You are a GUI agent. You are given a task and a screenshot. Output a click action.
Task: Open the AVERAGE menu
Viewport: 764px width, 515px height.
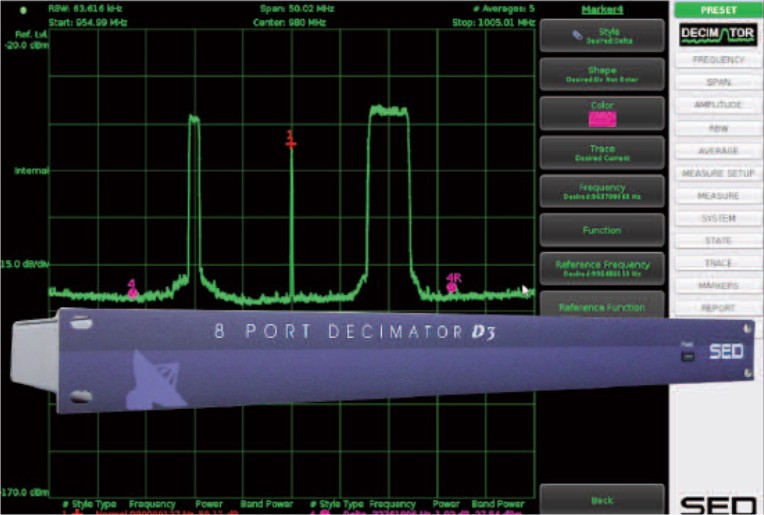718,151
